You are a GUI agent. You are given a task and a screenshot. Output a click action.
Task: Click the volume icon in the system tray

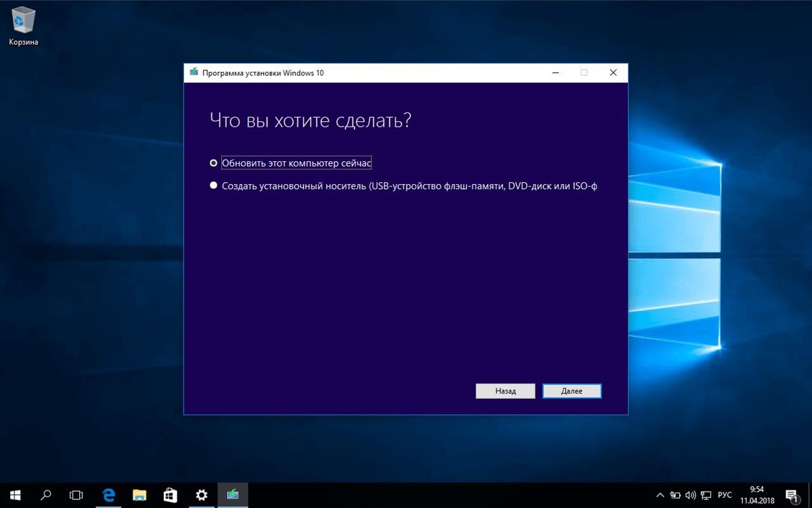pos(690,495)
